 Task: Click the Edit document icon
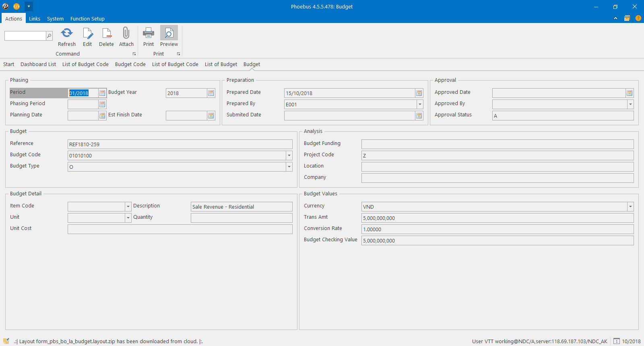point(87,33)
